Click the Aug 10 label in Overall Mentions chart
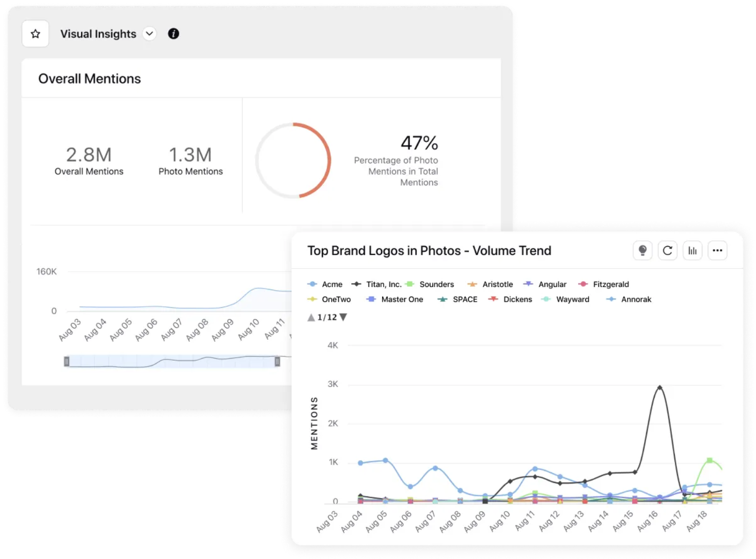The height and width of the screenshot is (559, 756). [248, 329]
